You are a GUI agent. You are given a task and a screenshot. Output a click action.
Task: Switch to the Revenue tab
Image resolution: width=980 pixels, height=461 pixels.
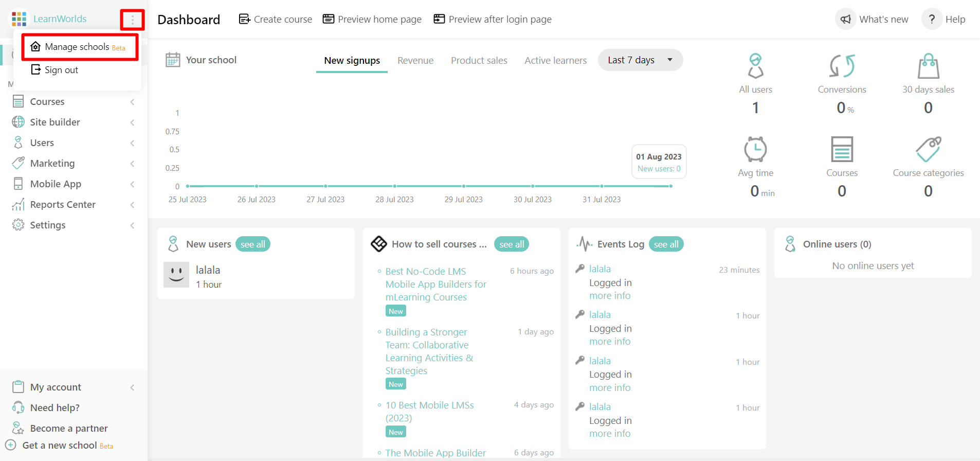(415, 61)
